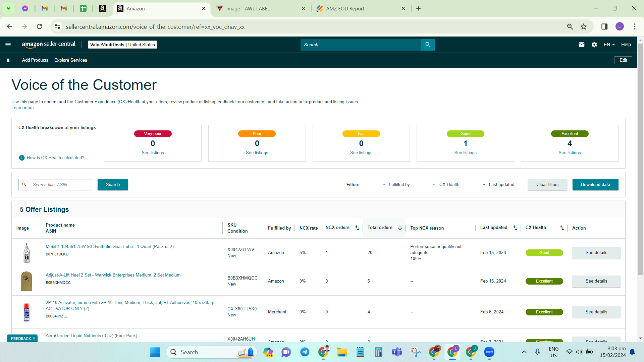The image size is (644, 362).
Task: Open Seller Central hamburger menu
Action: tap(8, 45)
